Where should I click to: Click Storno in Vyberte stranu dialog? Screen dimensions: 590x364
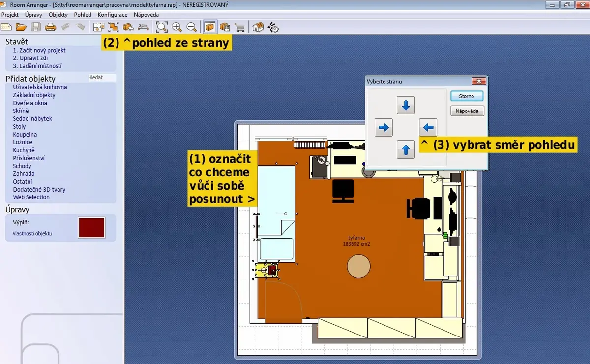[x=467, y=96]
